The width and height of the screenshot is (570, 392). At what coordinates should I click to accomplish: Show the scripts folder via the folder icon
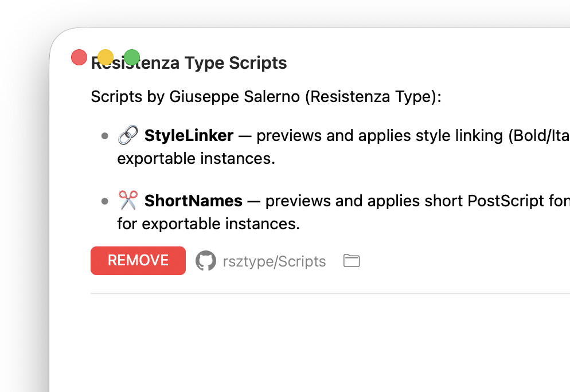point(352,261)
